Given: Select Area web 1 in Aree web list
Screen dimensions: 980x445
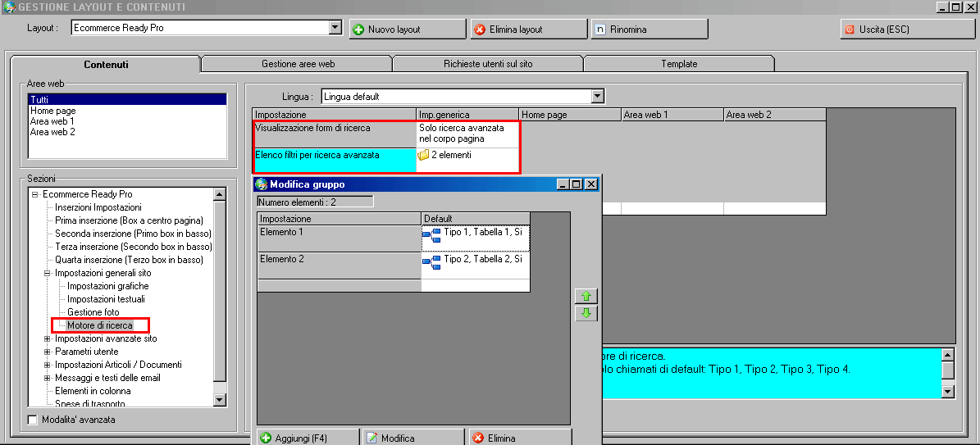Looking at the screenshot, I should pos(127,121).
